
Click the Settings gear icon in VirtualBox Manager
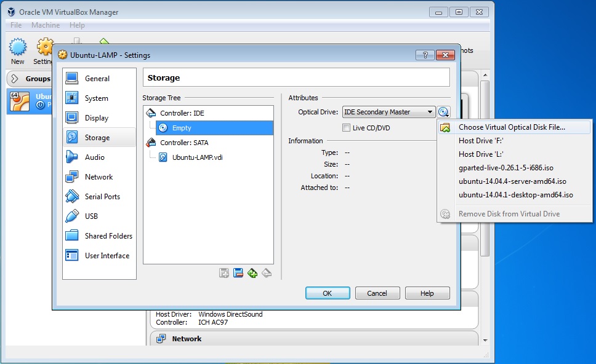(45, 47)
